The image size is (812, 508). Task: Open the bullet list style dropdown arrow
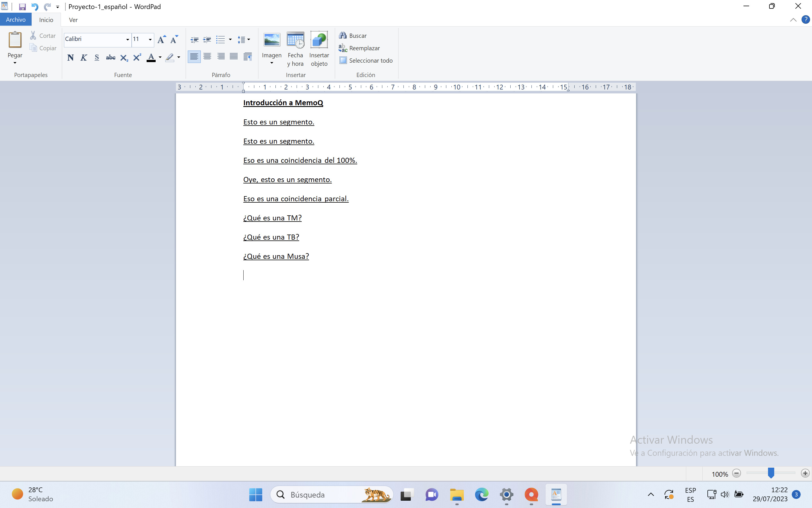230,40
